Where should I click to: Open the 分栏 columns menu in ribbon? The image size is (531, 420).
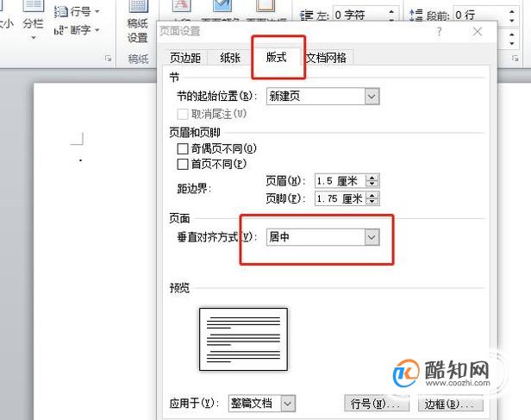pos(33,21)
